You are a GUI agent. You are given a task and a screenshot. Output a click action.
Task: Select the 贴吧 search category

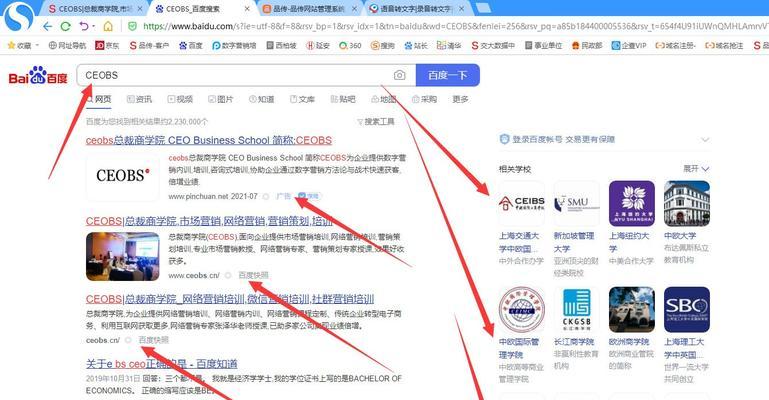tap(343, 99)
